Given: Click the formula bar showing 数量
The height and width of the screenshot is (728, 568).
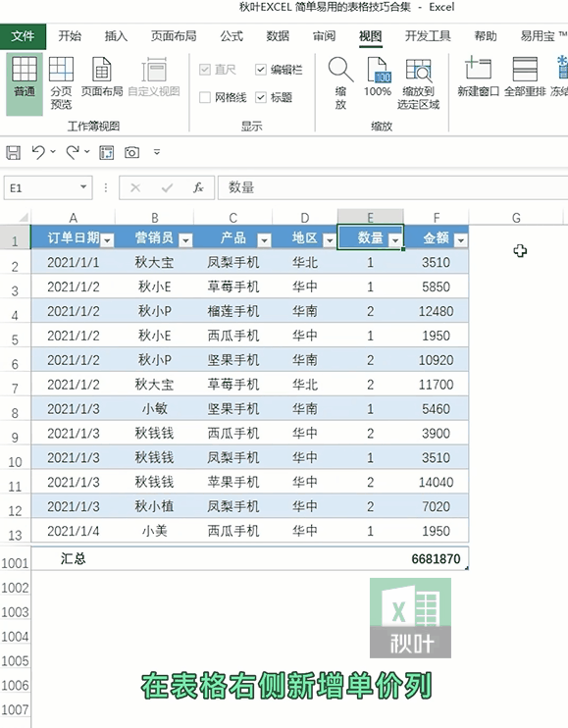Looking at the screenshot, I should (392, 187).
